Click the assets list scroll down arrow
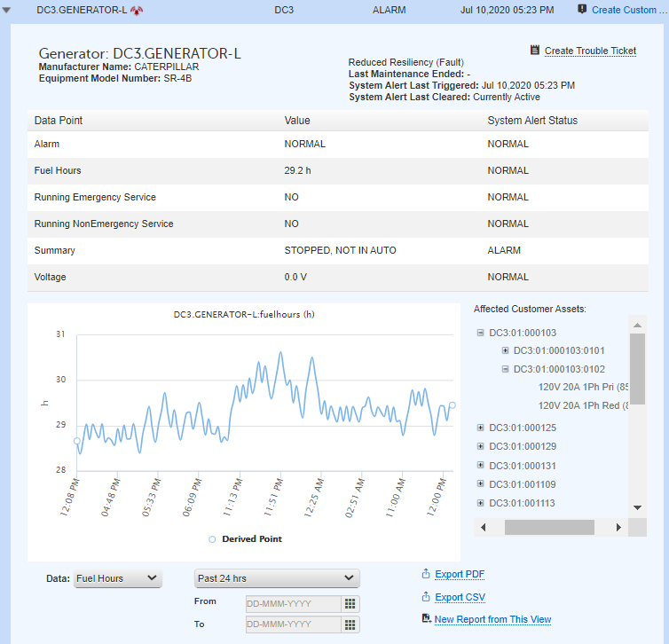Screen dimensions: 669x644 click(637, 507)
